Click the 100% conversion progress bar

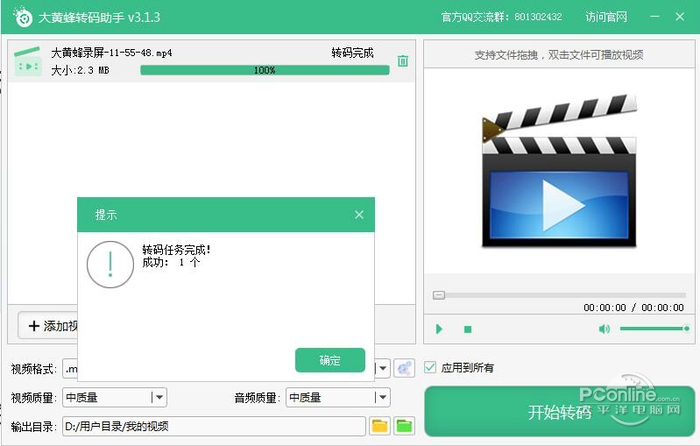tap(265, 70)
